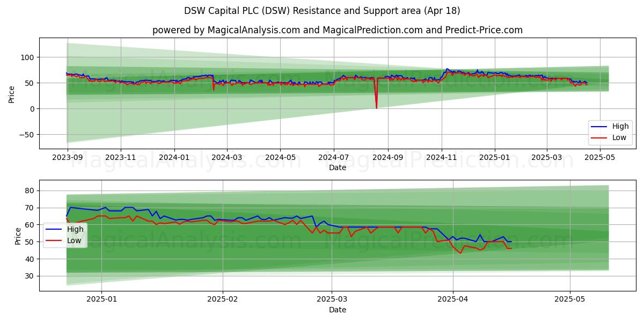Click the '2025-02' tick label in bottom chart
The image size is (644, 322).
[222, 299]
